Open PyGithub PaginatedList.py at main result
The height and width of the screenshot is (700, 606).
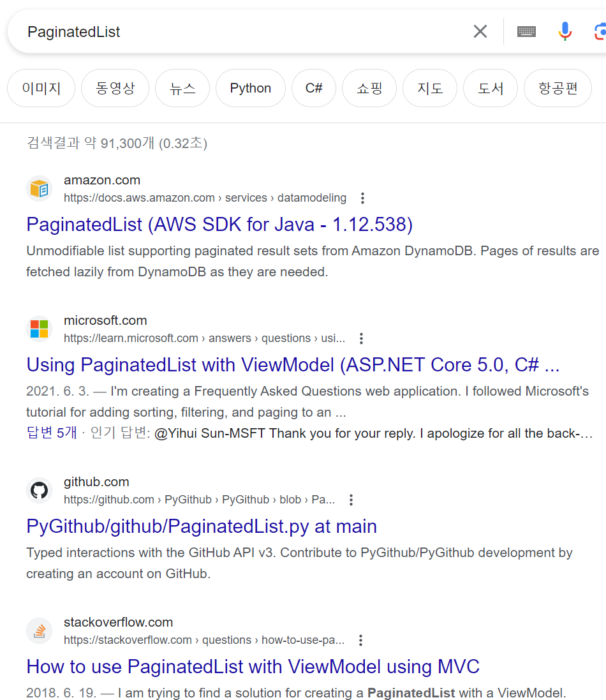pos(202,526)
